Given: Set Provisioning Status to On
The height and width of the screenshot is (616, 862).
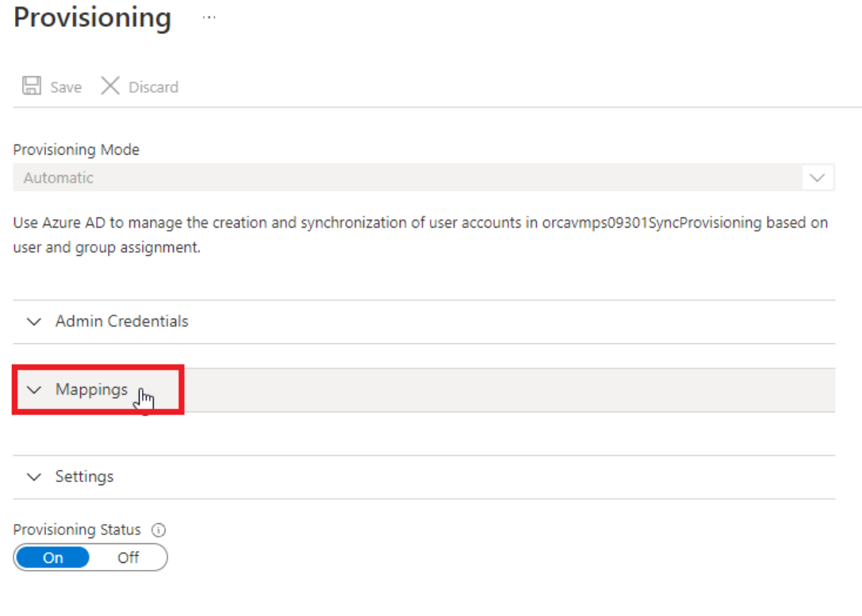Looking at the screenshot, I should (x=53, y=557).
